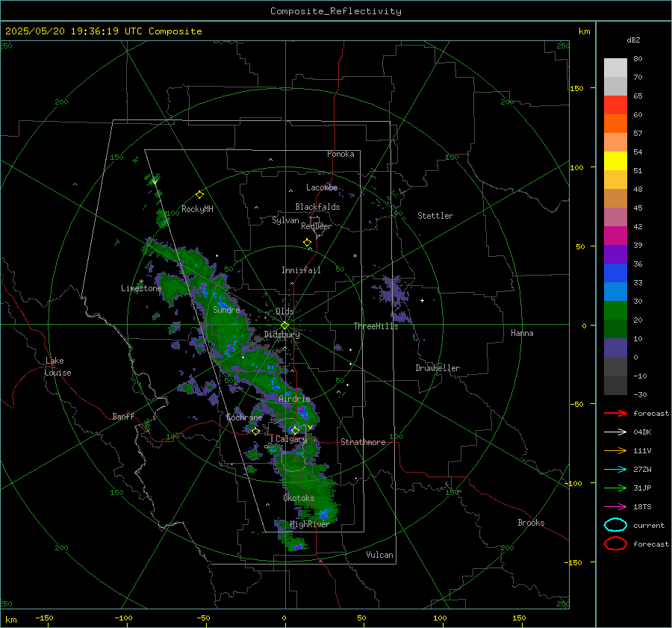Click the Composite_Reflectivity title

pos(336,11)
